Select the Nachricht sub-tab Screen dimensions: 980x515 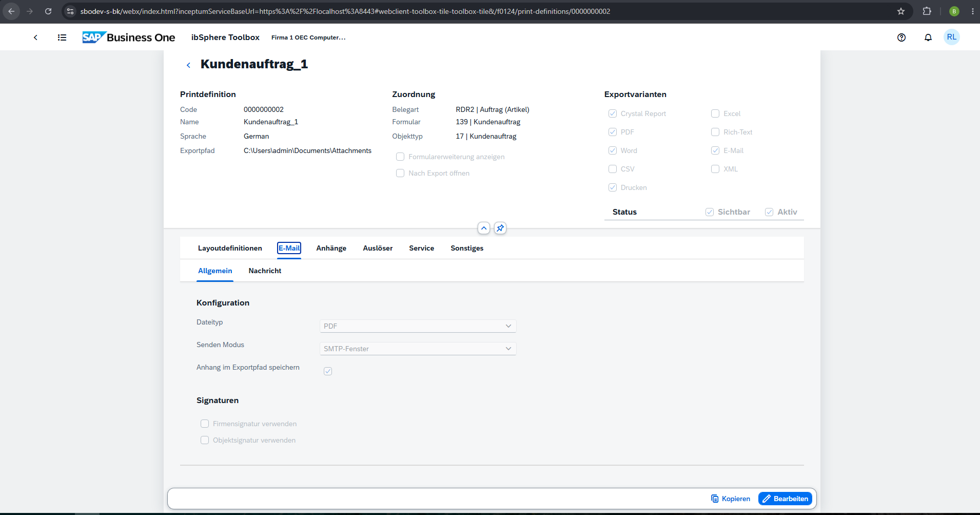tap(265, 271)
